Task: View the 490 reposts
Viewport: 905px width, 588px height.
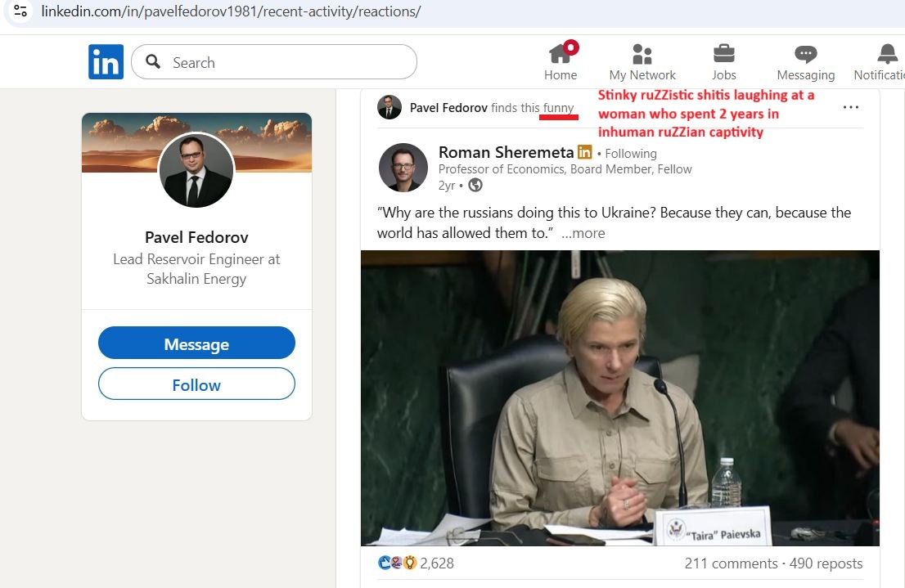Action: [826, 563]
